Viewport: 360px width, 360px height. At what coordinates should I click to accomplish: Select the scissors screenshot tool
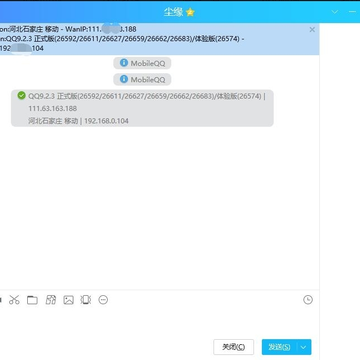coord(14,300)
